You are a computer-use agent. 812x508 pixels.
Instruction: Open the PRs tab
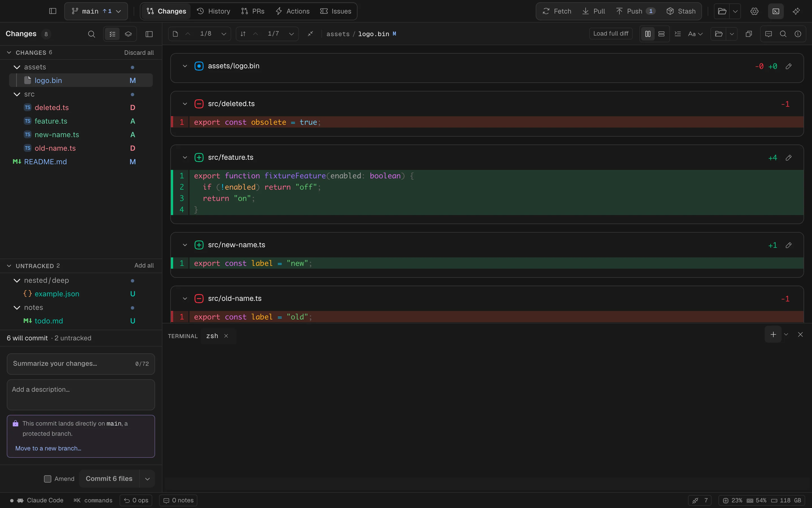coord(253,11)
